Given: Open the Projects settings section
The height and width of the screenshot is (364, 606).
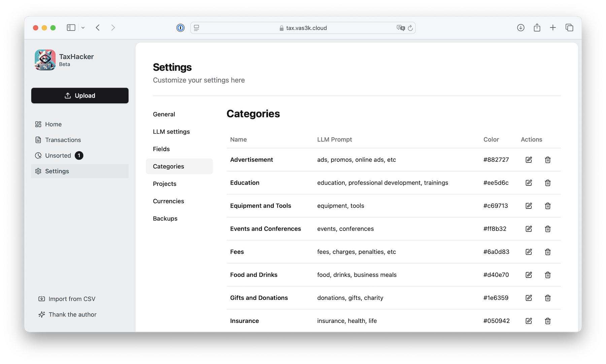Looking at the screenshot, I should click(179, 184).
